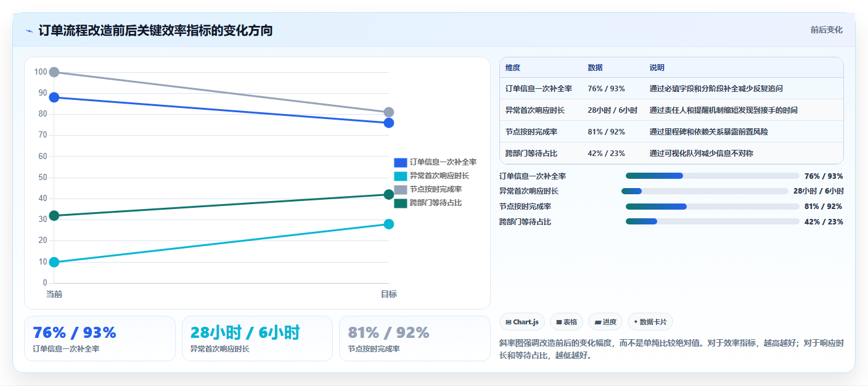Click the icon inside the 数据卡片 tag

tap(636, 322)
